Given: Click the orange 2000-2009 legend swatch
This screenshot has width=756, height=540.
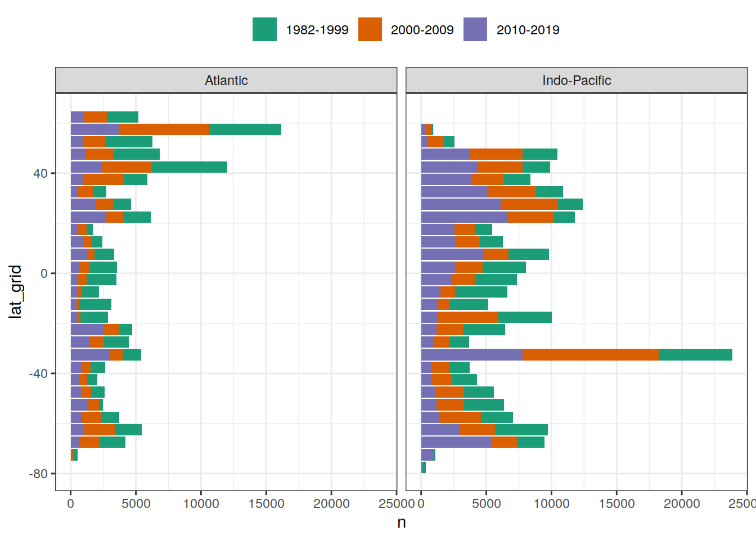Looking at the screenshot, I should [x=370, y=29].
